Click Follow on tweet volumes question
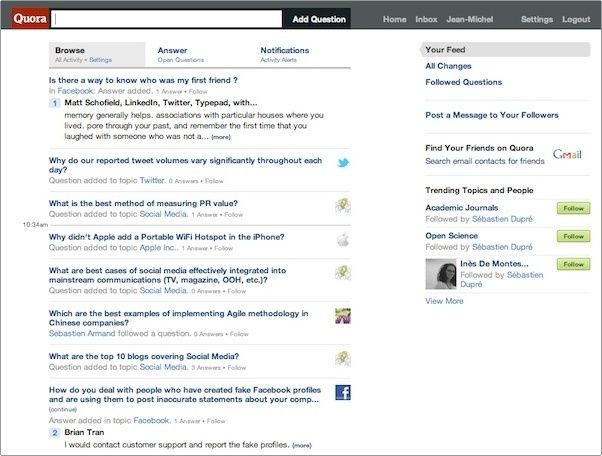 pyautogui.click(x=214, y=181)
